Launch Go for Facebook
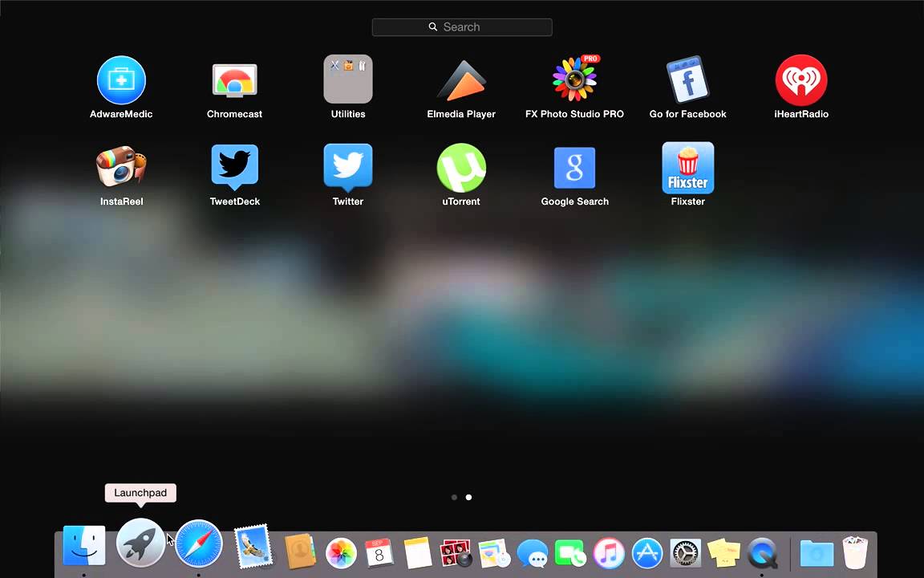 (687, 79)
